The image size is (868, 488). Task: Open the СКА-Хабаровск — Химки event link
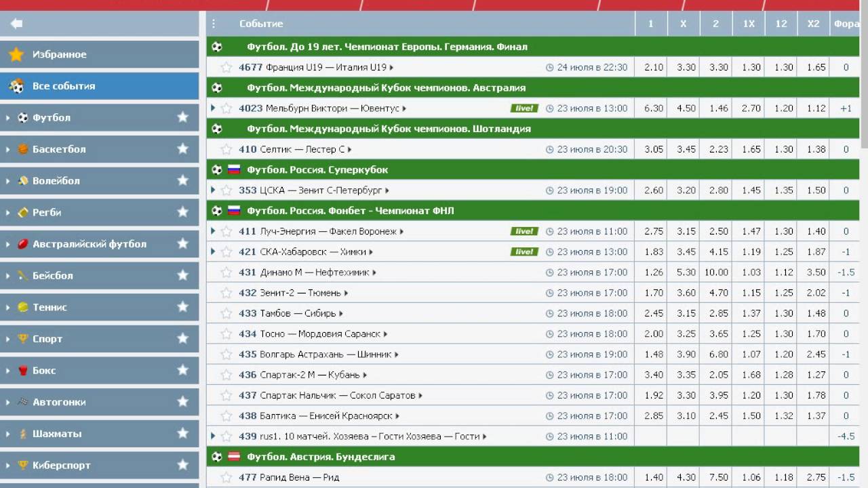click(x=313, y=252)
